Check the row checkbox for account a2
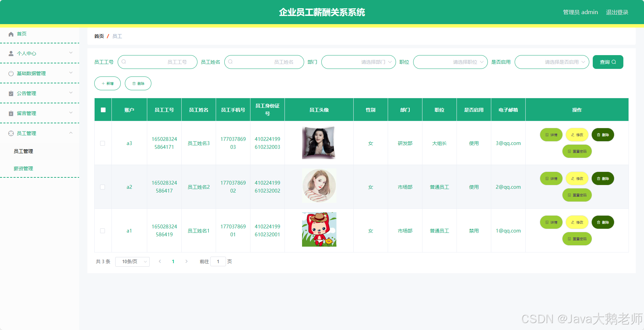 pos(103,187)
